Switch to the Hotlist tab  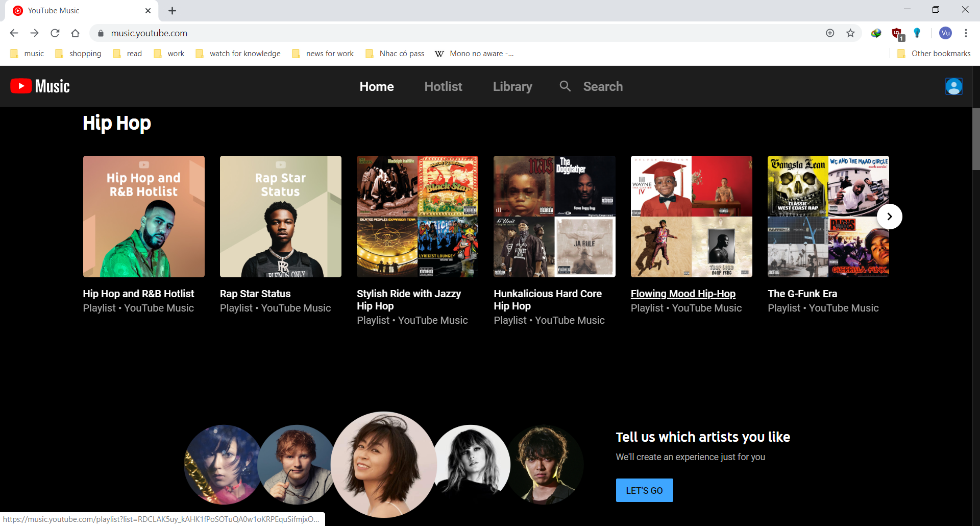click(x=443, y=86)
